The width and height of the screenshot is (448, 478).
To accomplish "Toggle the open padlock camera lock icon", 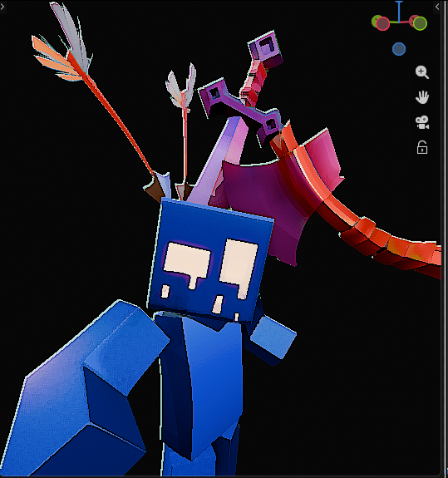I will (x=422, y=147).
